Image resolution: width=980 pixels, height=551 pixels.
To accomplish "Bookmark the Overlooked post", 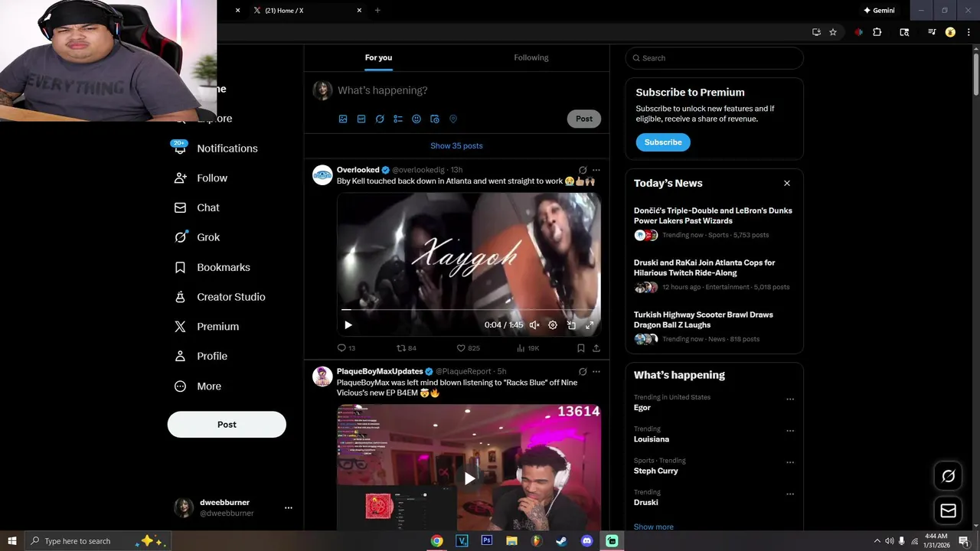I will click(581, 348).
